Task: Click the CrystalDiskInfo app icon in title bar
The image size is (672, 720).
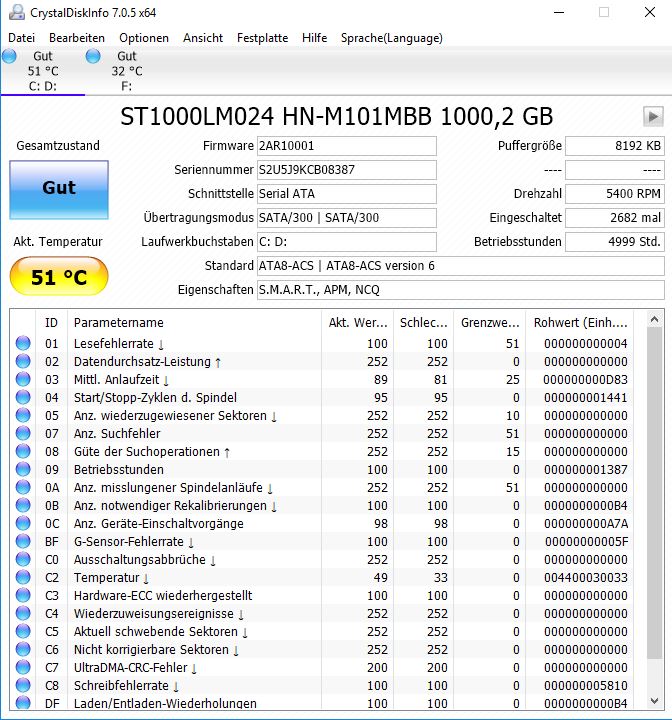Action: [17, 12]
